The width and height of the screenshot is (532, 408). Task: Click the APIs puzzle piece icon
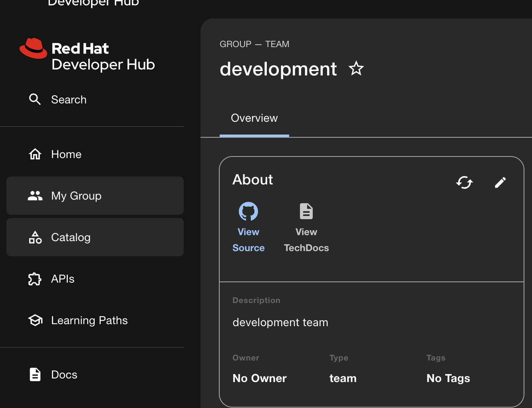[35, 279]
